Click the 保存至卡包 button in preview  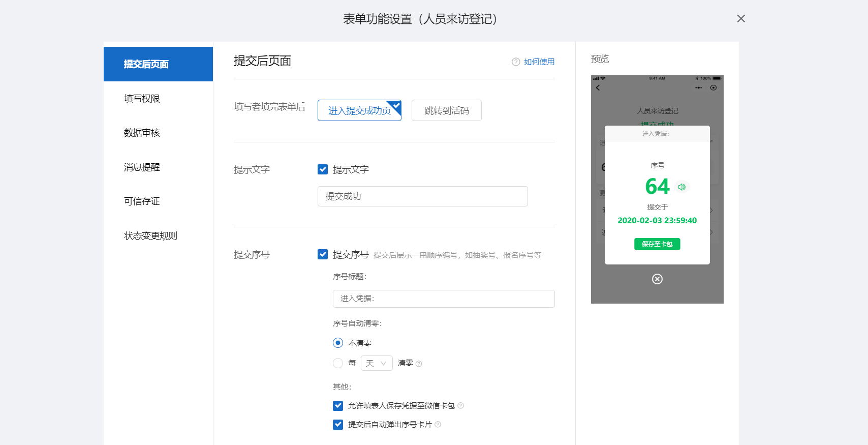(x=657, y=244)
